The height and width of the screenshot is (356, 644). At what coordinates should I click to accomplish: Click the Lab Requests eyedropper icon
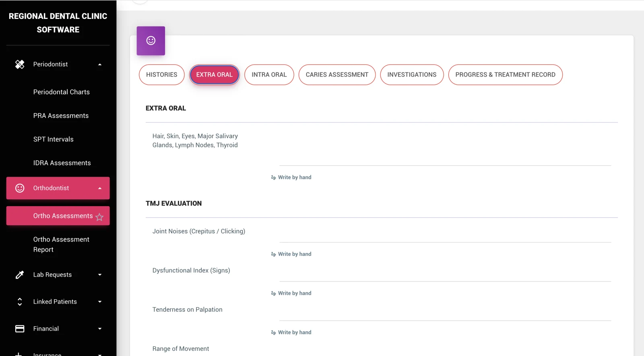pyautogui.click(x=20, y=275)
